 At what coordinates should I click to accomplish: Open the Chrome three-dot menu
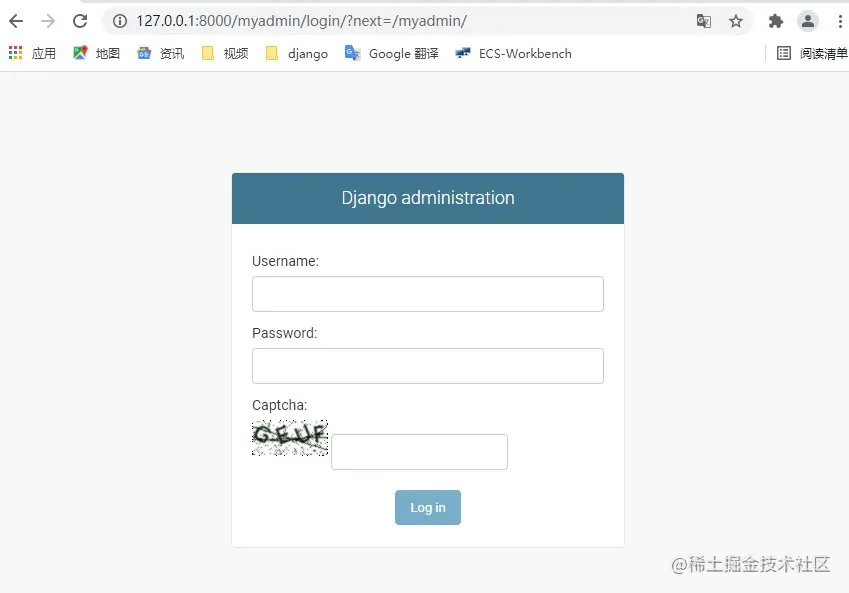click(840, 21)
